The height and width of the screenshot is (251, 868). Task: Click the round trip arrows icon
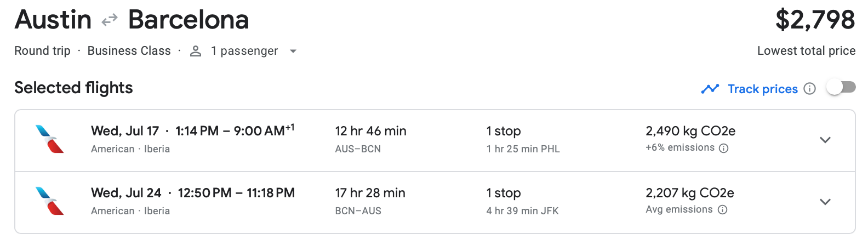tap(110, 20)
